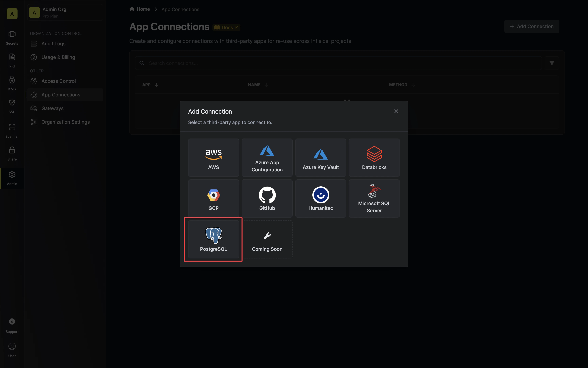Viewport: 588px width, 368px height.
Task: Go to KMS in left rail
Action: pos(12,84)
